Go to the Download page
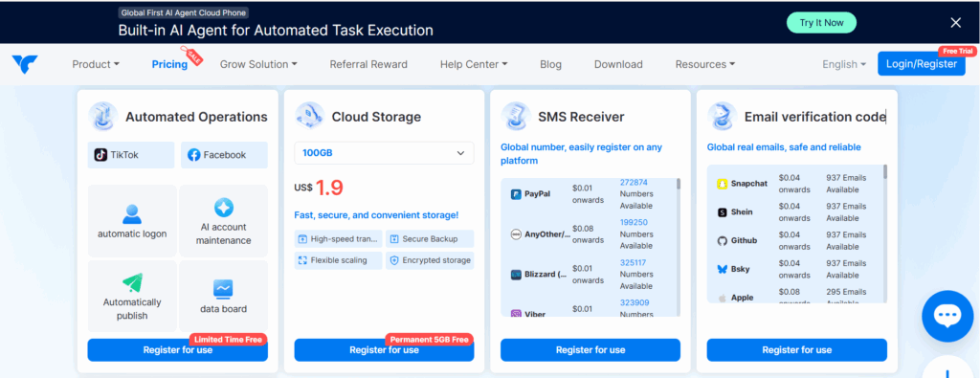The width and height of the screenshot is (980, 378). 618,64
